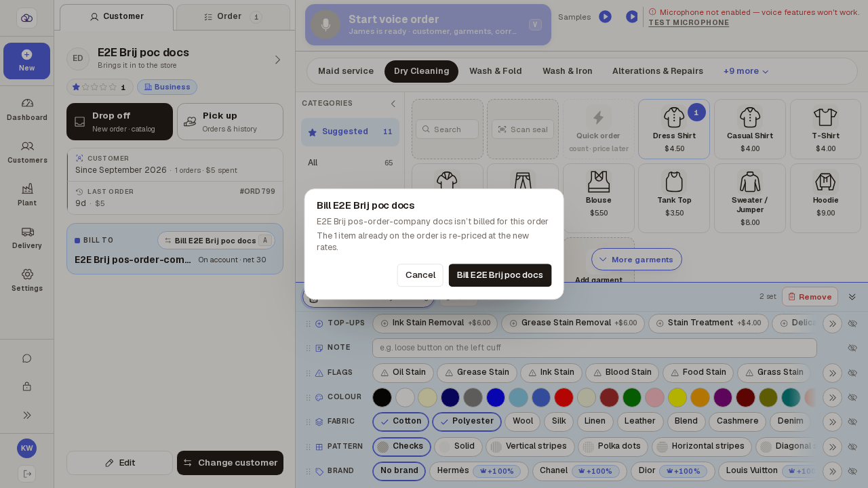Select the Dress Shirt garment
Image resolution: width=868 pixels, height=488 pixels.
click(674, 129)
